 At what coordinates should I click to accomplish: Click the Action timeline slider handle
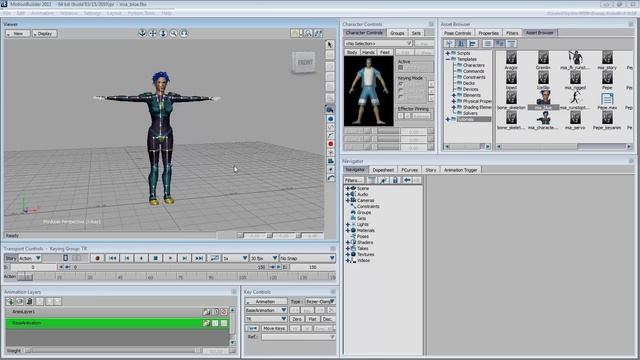point(25,277)
